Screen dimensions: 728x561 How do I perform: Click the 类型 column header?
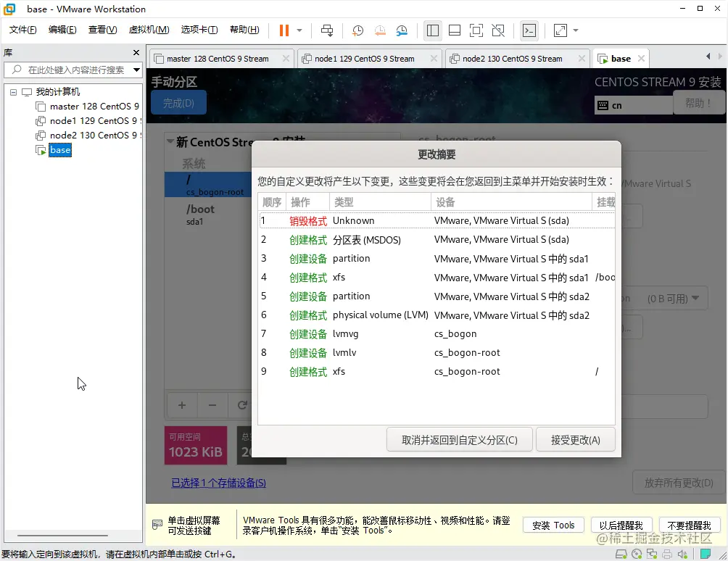380,202
